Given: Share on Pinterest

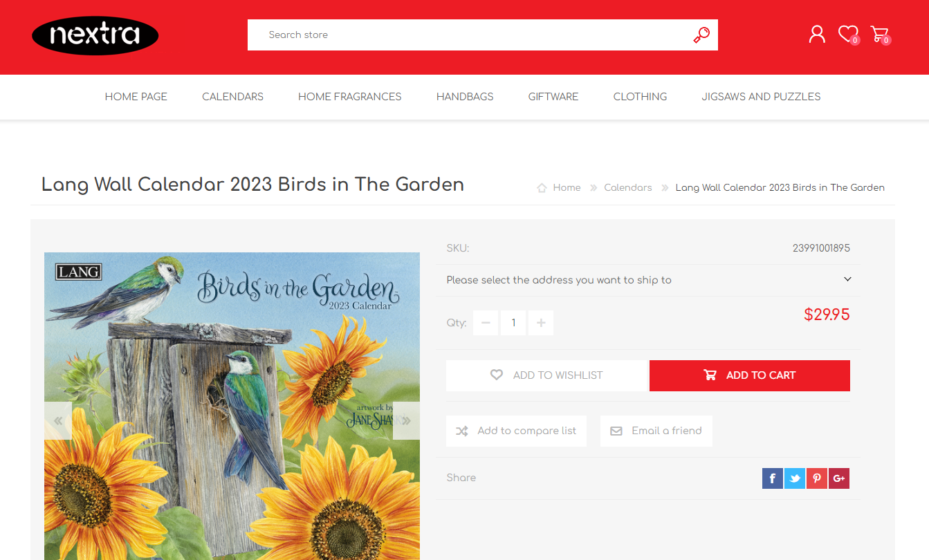Looking at the screenshot, I should click(x=817, y=478).
